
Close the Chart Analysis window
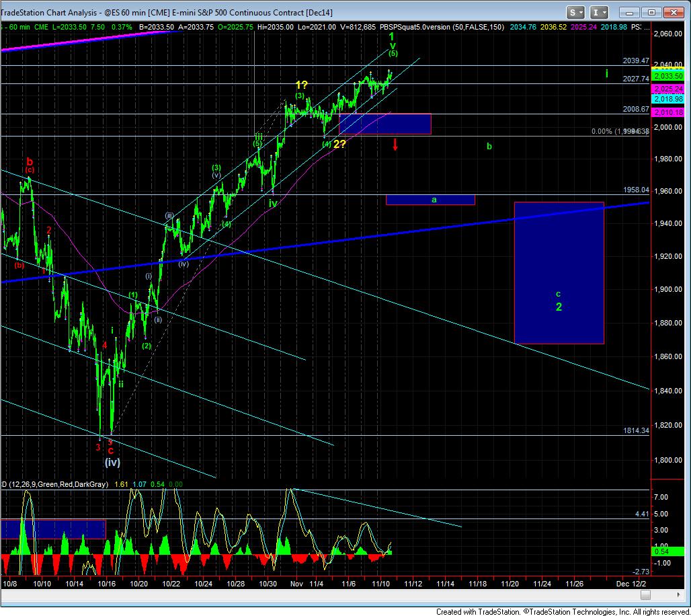pos(674,12)
